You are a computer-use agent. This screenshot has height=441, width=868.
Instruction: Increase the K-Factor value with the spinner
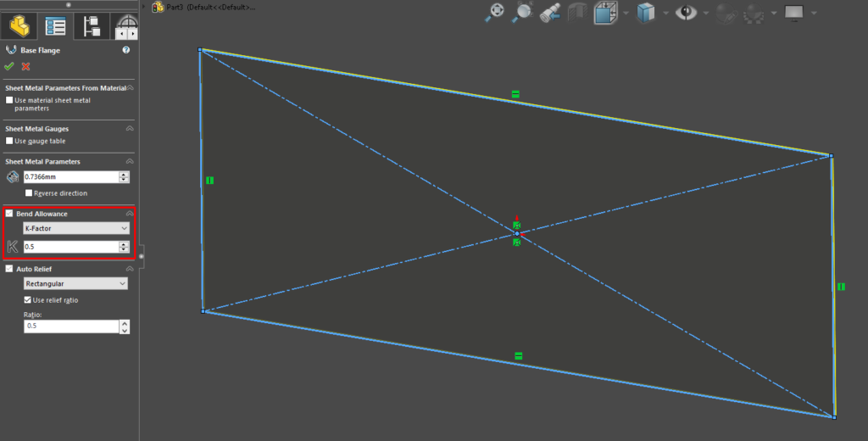(125, 243)
